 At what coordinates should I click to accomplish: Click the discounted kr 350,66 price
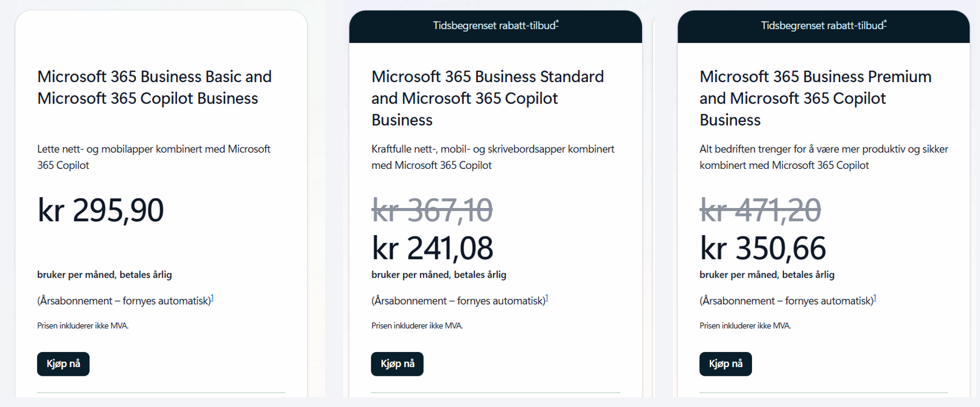click(763, 248)
